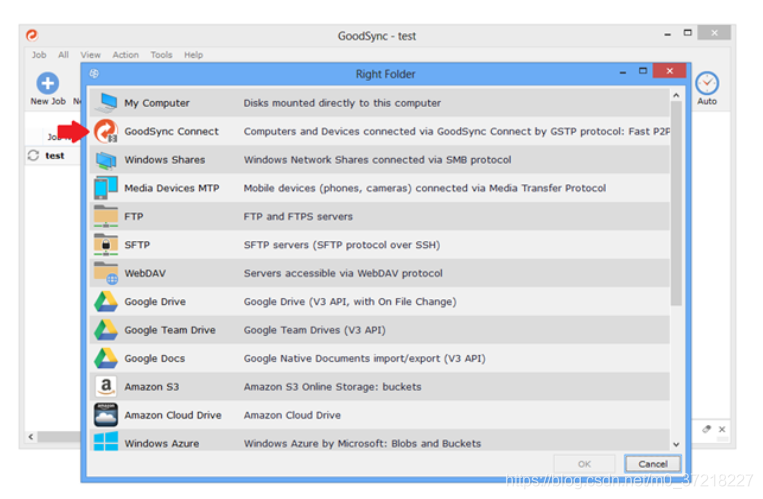763x499 pixels.
Task: Dismiss dialog with Cancel button
Action: [653, 464]
